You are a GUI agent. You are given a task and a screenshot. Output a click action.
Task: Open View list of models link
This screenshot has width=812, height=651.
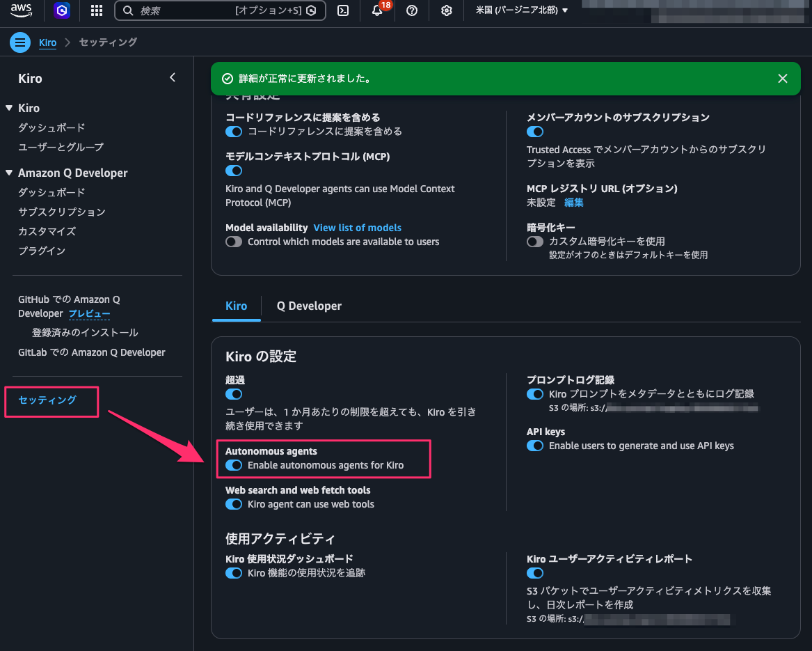[358, 228]
